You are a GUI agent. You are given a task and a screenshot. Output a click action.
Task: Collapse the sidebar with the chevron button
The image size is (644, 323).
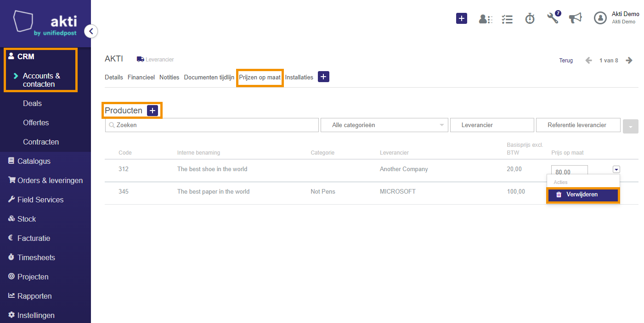click(91, 31)
